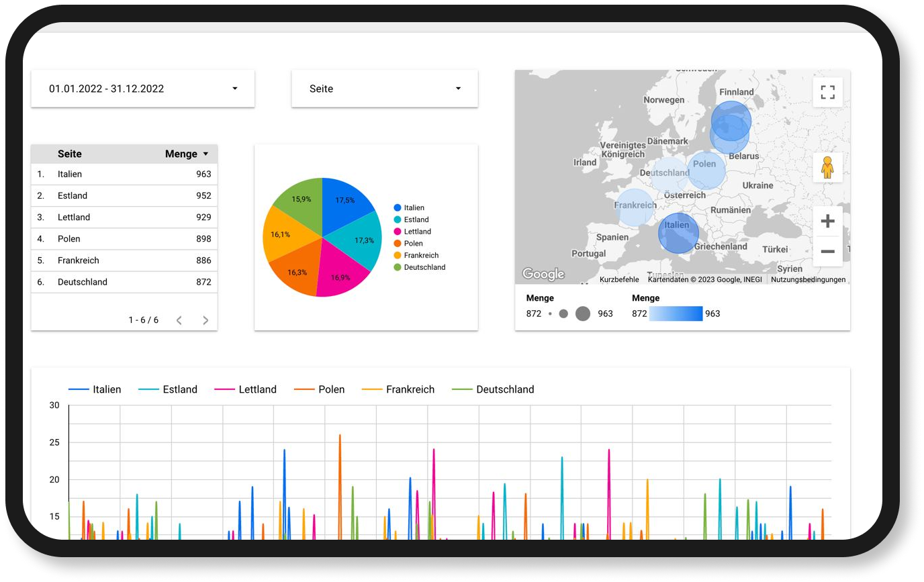The width and height of the screenshot is (924, 582).
Task: Go to previous table page arrow
Action: coord(179,320)
